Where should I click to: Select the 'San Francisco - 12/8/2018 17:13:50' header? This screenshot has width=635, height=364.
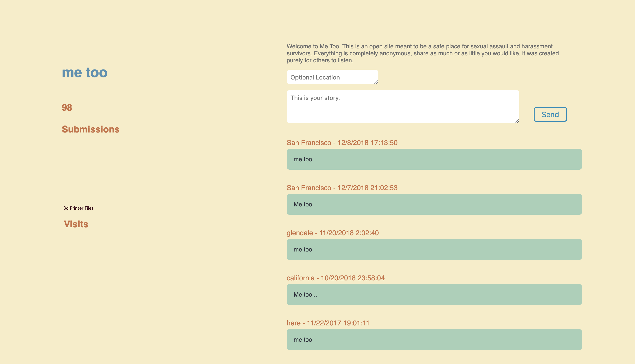point(342,142)
